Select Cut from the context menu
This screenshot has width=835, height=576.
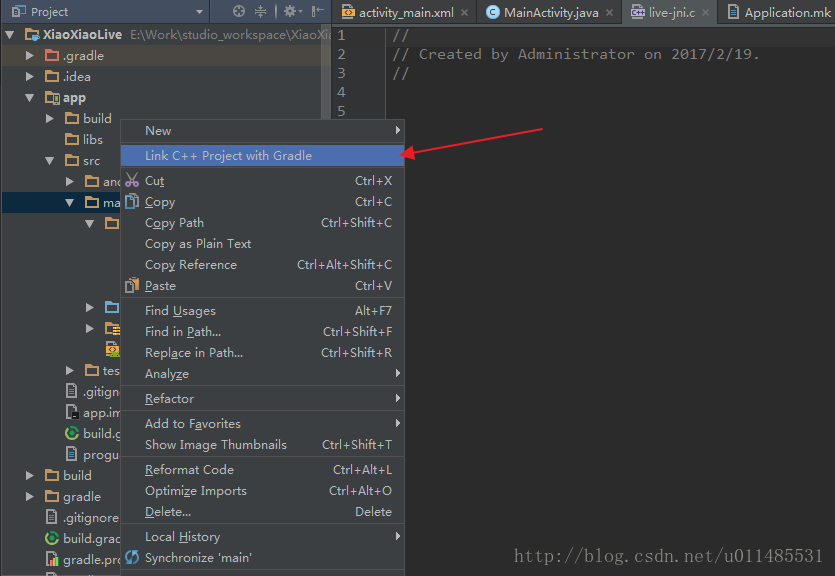pos(263,181)
